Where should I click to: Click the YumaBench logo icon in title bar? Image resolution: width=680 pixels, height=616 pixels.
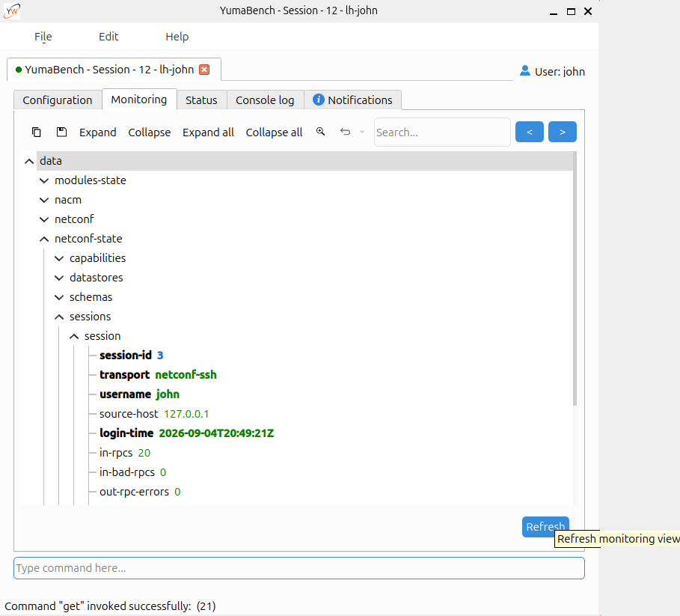pyautogui.click(x=12, y=10)
